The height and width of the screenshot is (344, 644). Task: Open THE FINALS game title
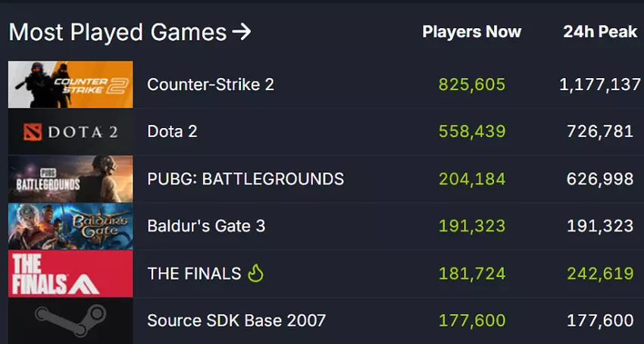coord(194,274)
